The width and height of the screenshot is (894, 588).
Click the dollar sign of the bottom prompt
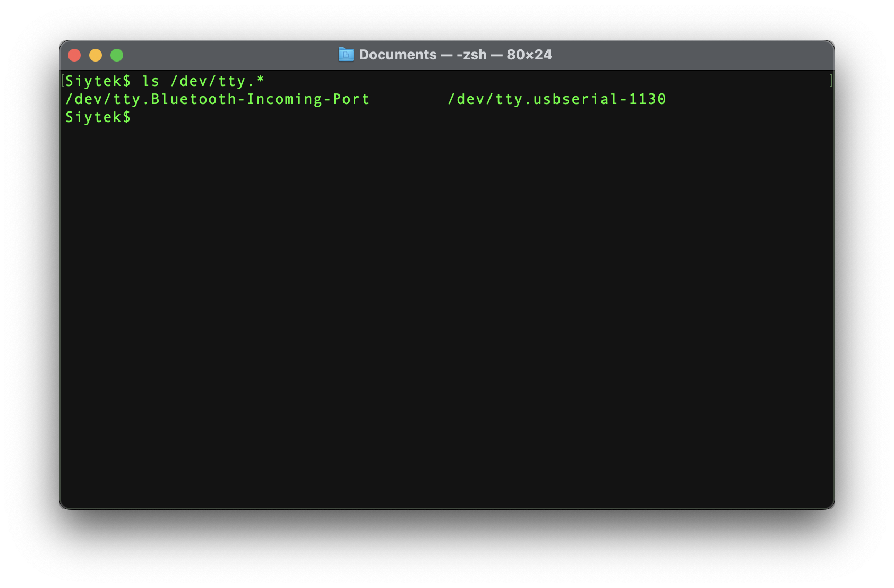pyautogui.click(x=126, y=117)
